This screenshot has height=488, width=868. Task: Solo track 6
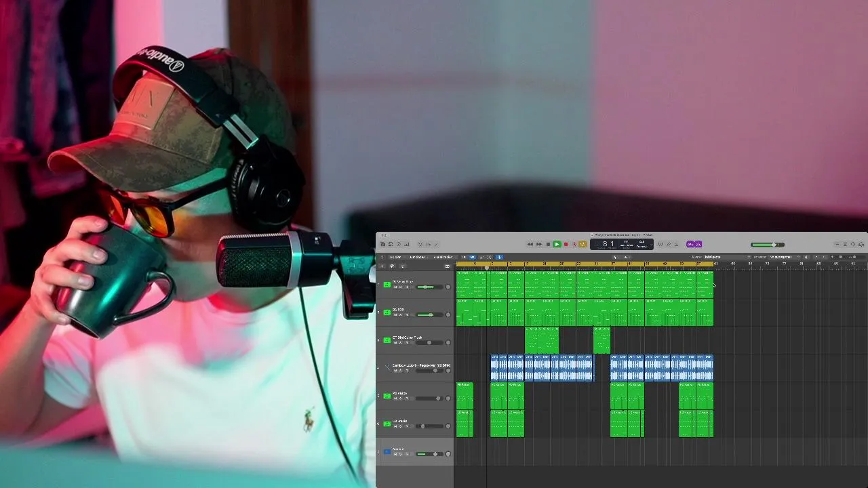coord(400,426)
